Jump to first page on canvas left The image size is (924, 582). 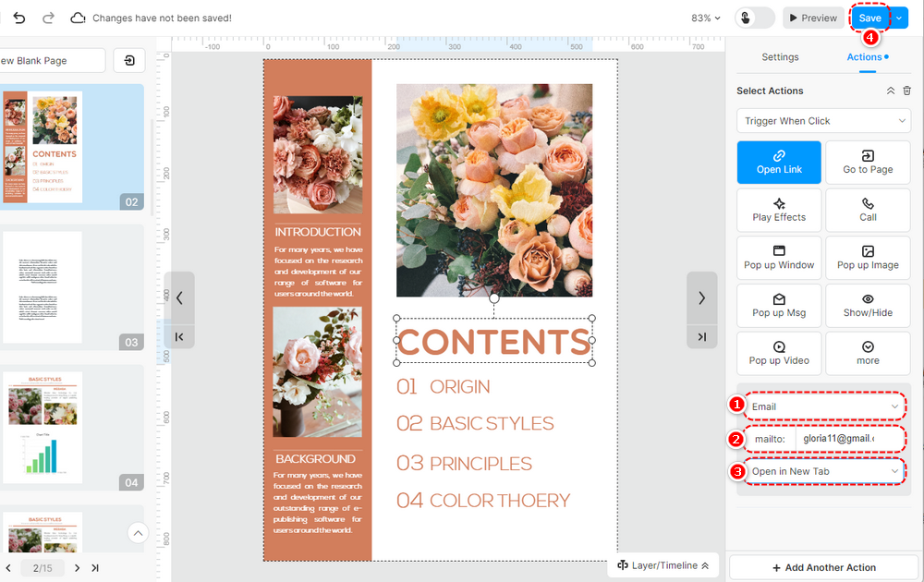(179, 337)
